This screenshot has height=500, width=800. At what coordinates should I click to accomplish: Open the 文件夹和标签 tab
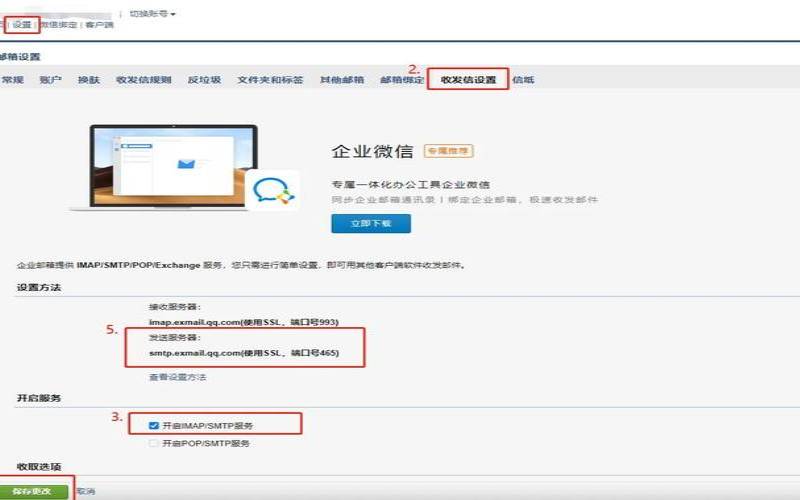coord(270,80)
